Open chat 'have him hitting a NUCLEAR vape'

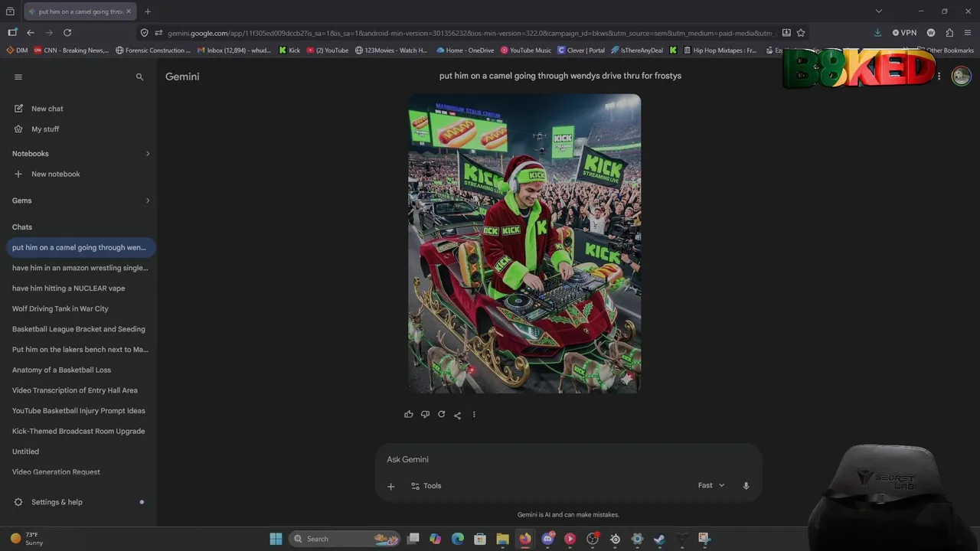[x=80, y=289]
